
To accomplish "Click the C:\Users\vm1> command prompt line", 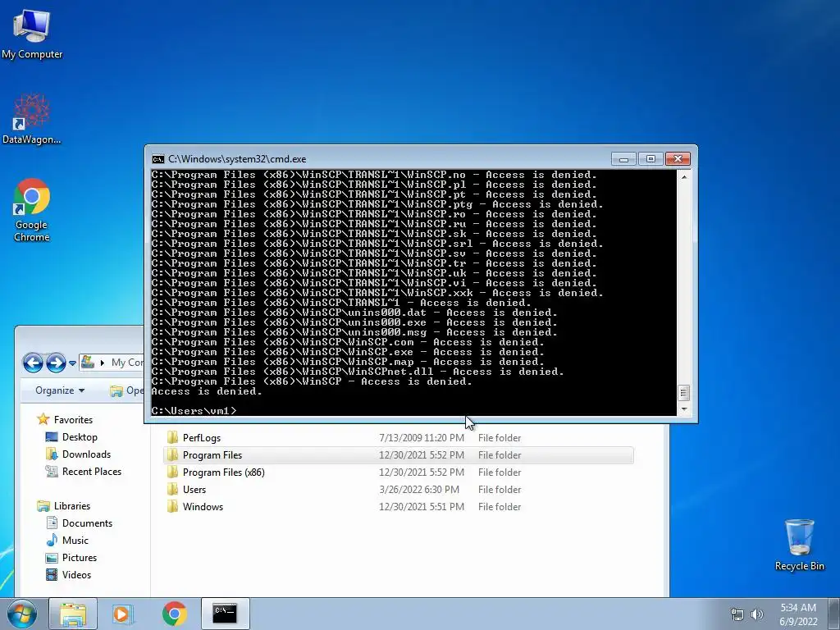I will click(194, 411).
